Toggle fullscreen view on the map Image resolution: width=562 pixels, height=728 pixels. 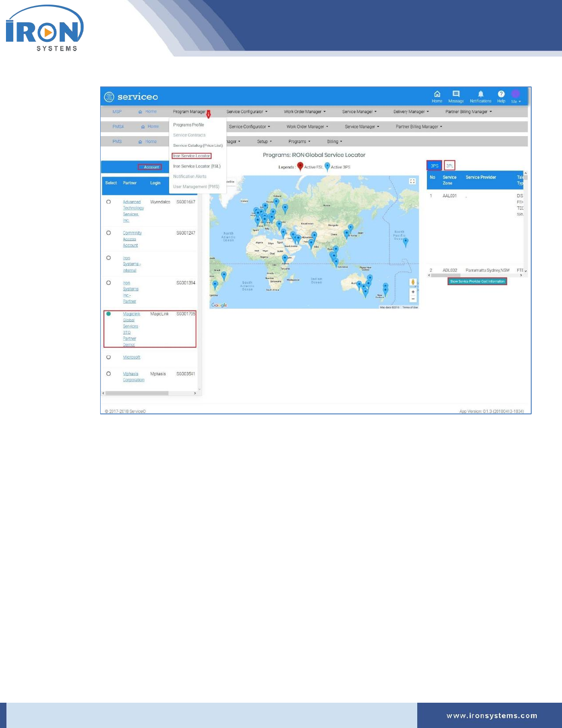pyautogui.click(x=412, y=182)
